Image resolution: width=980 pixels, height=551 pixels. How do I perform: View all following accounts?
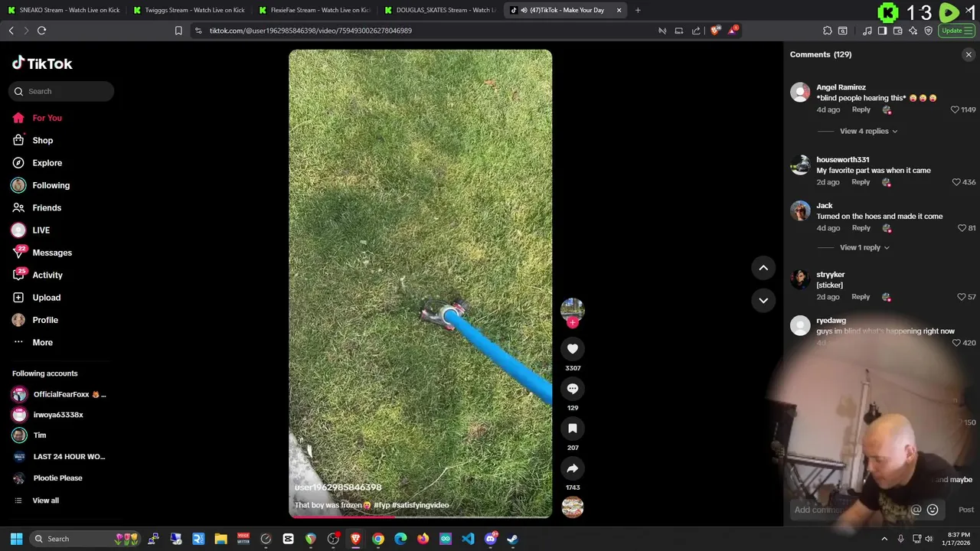[x=45, y=500]
